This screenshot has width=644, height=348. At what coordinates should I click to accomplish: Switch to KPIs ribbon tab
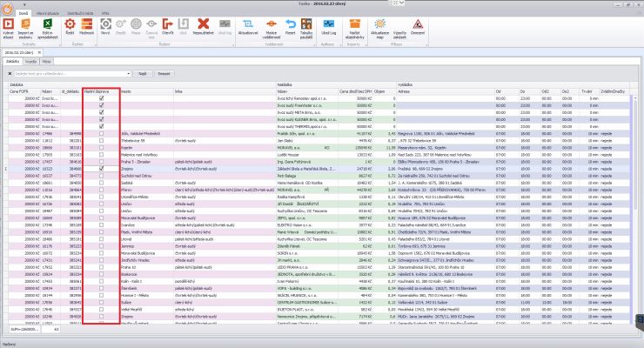[x=105, y=13]
